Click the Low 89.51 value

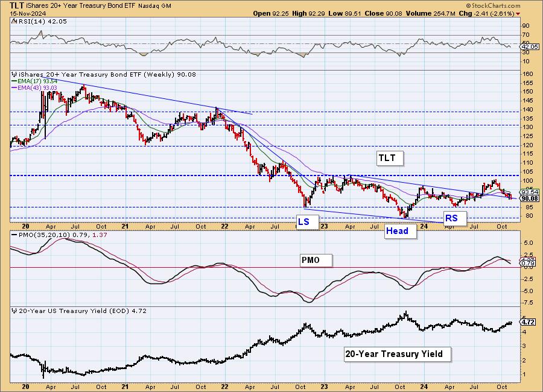[x=345, y=13]
